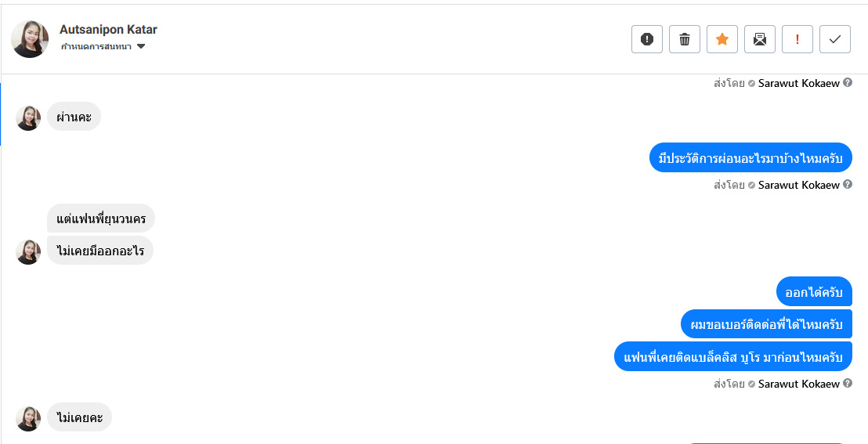Click the help icon in the topmost sender line

click(x=848, y=82)
